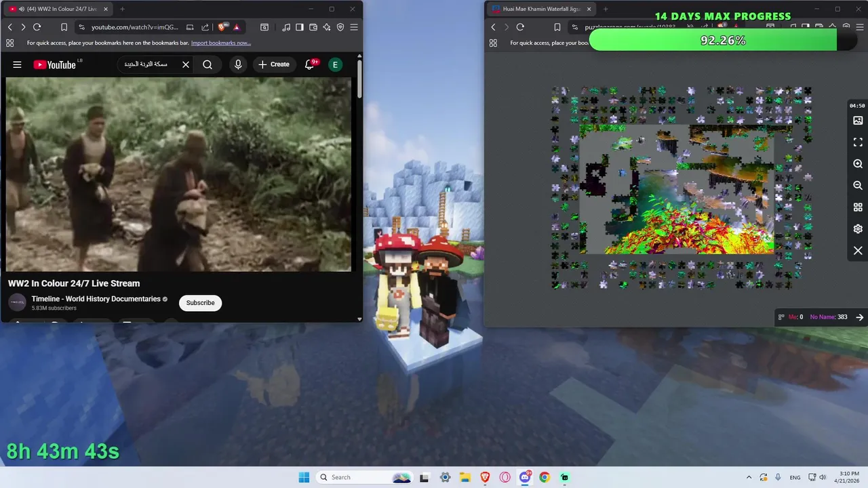Open the apps grid icon in YouTube window bookmarks bar

9,43
